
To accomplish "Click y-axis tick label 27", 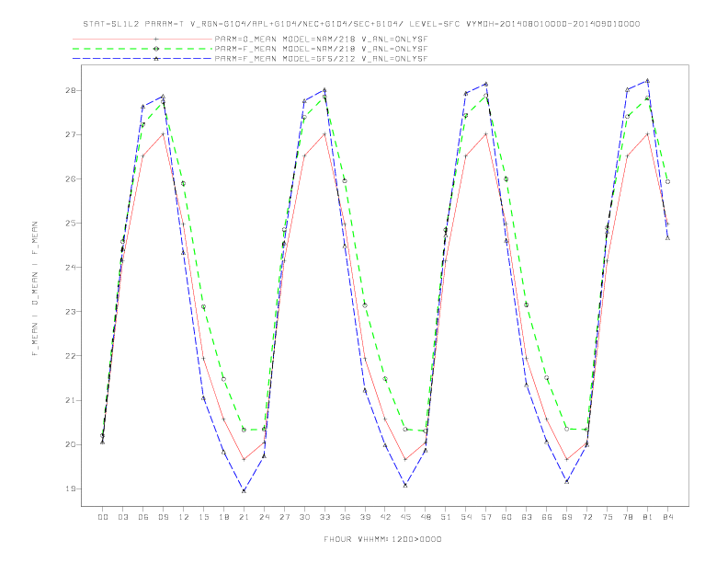I will pyautogui.click(x=70, y=134).
